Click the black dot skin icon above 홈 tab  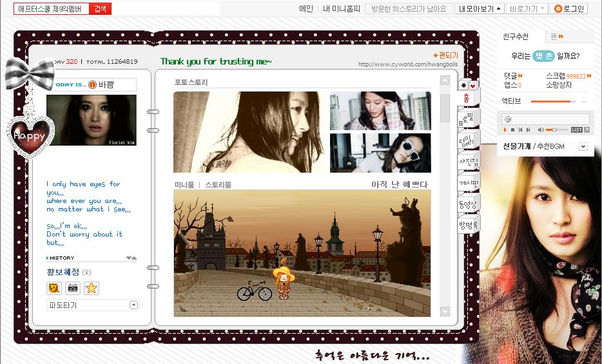coord(463,86)
